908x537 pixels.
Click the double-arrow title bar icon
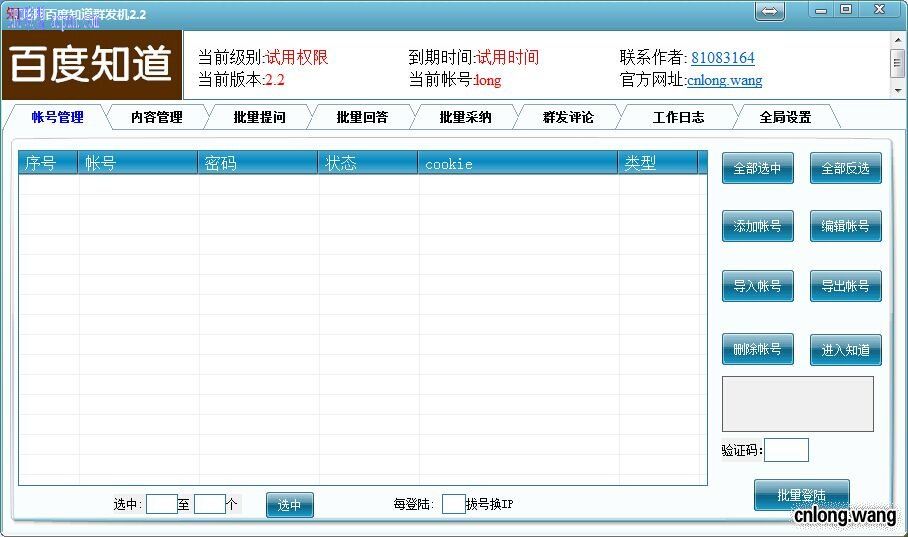coord(770,11)
